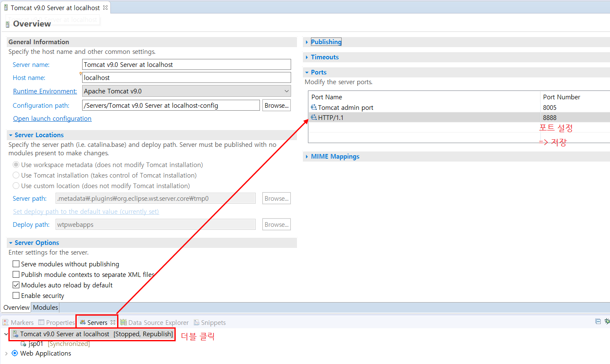Click the Snippets view icon
The image size is (610, 364).
point(196,322)
